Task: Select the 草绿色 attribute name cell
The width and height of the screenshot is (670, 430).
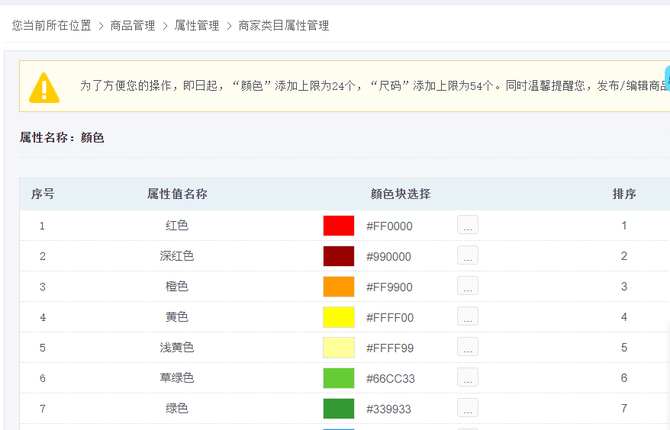Action: pos(177,378)
